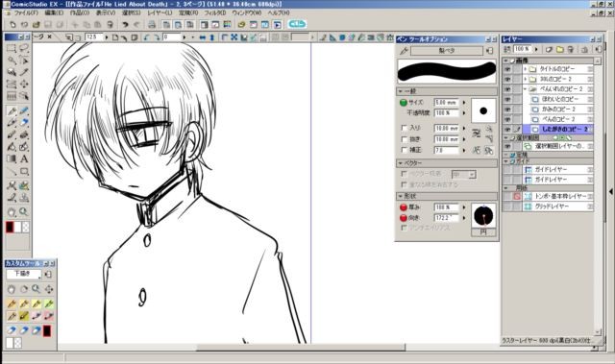This screenshot has height=364, width=615.
Task: Open the ファイル(F) menu
Action: click(x=26, y=12)
